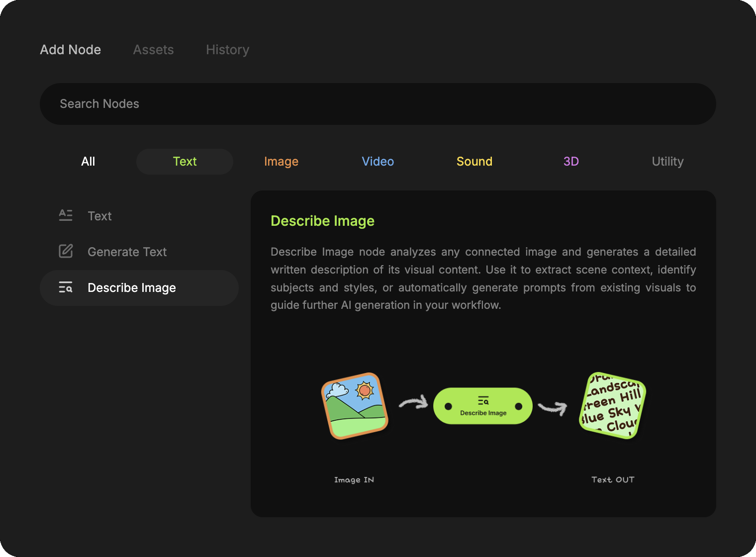Choose the Generate Text node label
The image size is (756, 557).
[x=127, y=252]
